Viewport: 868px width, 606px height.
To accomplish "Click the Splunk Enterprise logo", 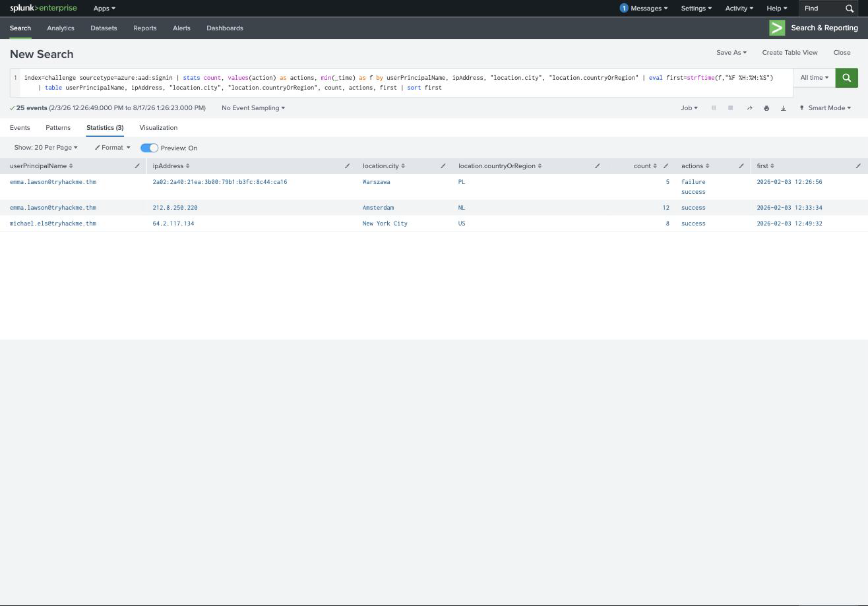I will [x=43, y=8].
